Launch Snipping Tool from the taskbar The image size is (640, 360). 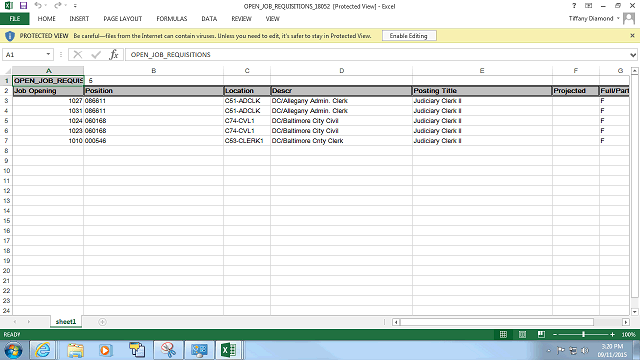[168, 350]
